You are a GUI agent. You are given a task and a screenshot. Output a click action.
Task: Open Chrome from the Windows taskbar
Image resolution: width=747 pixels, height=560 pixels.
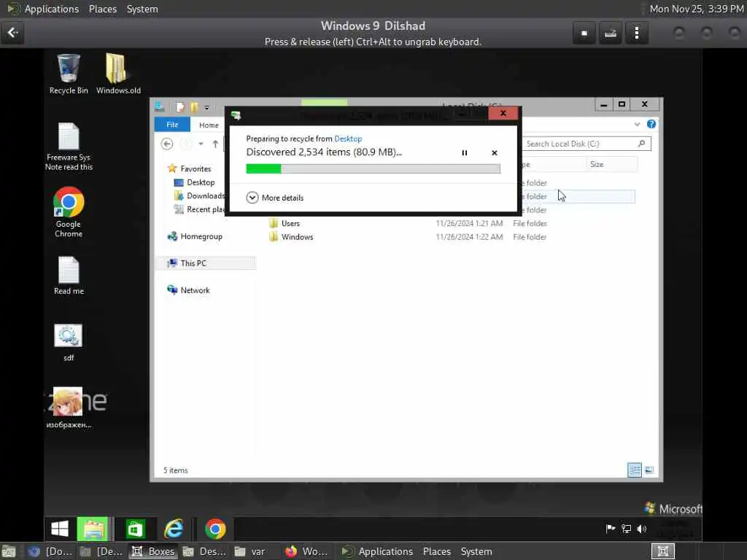click(215, 529)
